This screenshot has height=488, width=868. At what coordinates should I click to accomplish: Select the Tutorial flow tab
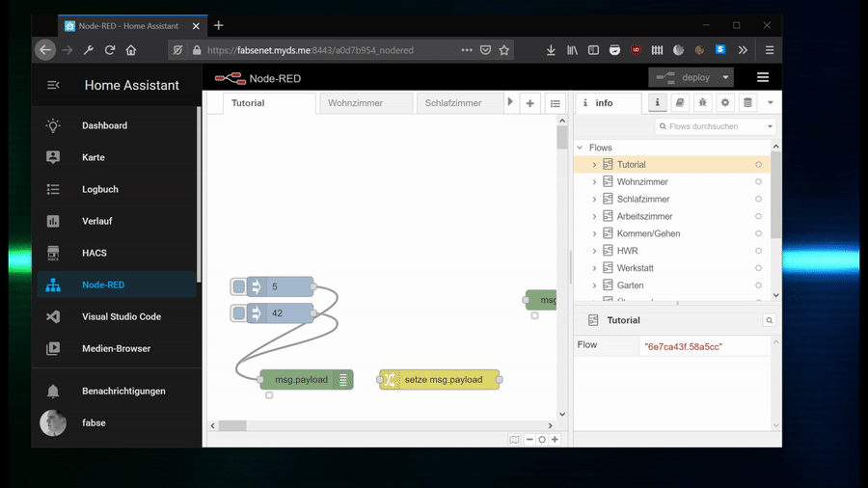269,103
